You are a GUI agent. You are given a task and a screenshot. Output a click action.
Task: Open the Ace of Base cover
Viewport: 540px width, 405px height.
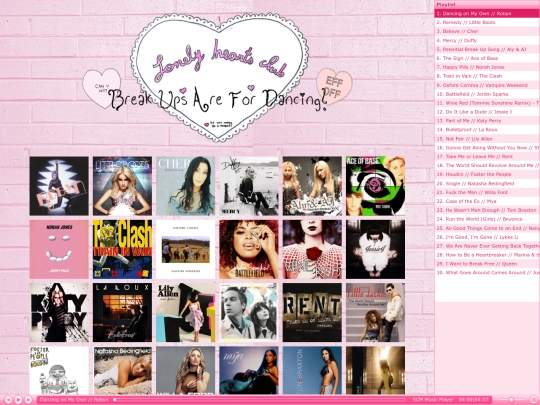tap(376, 186)
